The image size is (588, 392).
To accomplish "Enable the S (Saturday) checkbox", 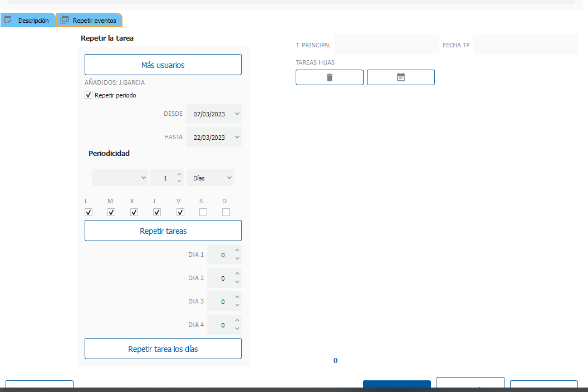I will pyautogui.click(x=203, y=212).
